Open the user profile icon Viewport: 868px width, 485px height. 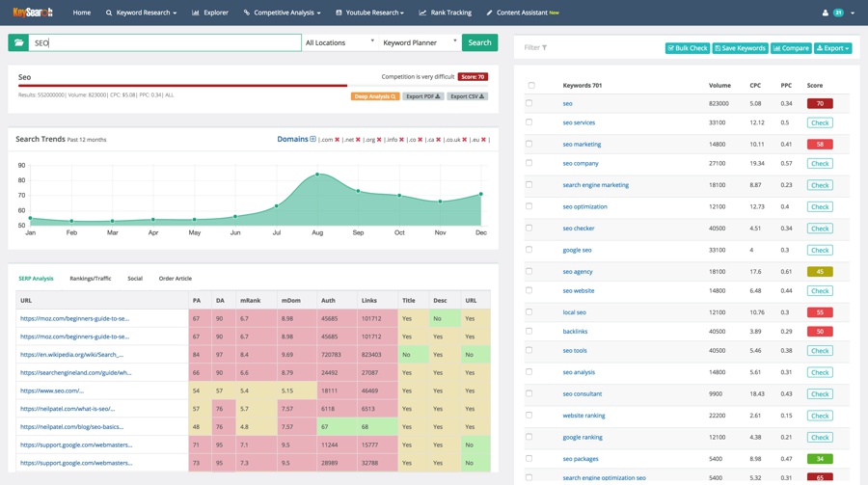(x=826, y=13)
